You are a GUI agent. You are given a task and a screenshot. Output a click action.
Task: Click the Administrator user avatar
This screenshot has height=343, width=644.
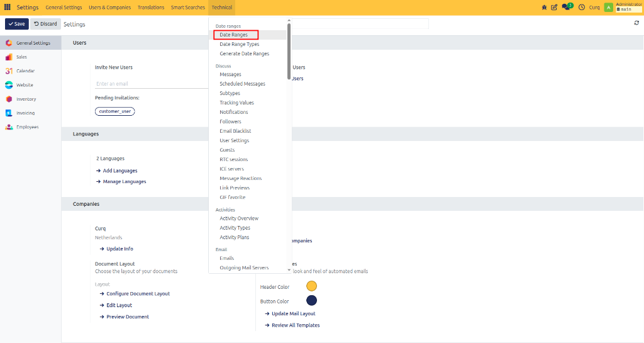tap(608, 8)
